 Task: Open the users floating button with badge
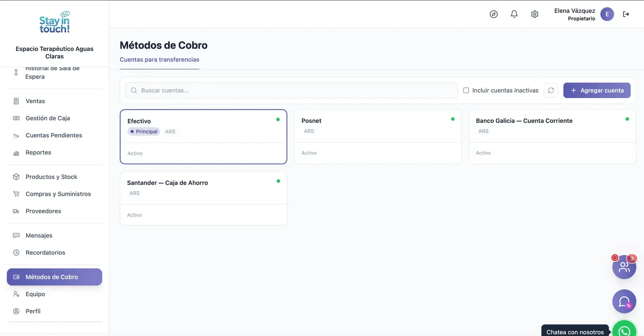click(624, 267)
